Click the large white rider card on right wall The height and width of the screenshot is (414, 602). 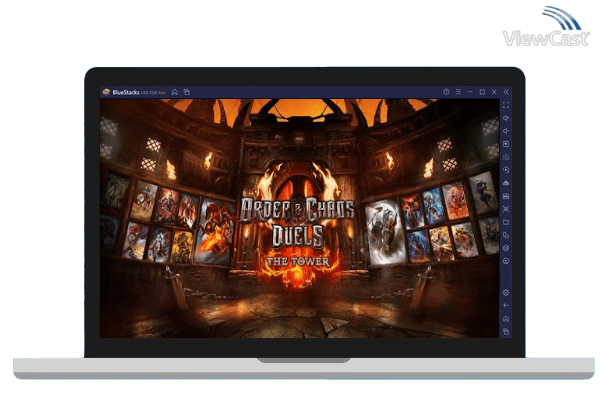[x=385, y=232]
